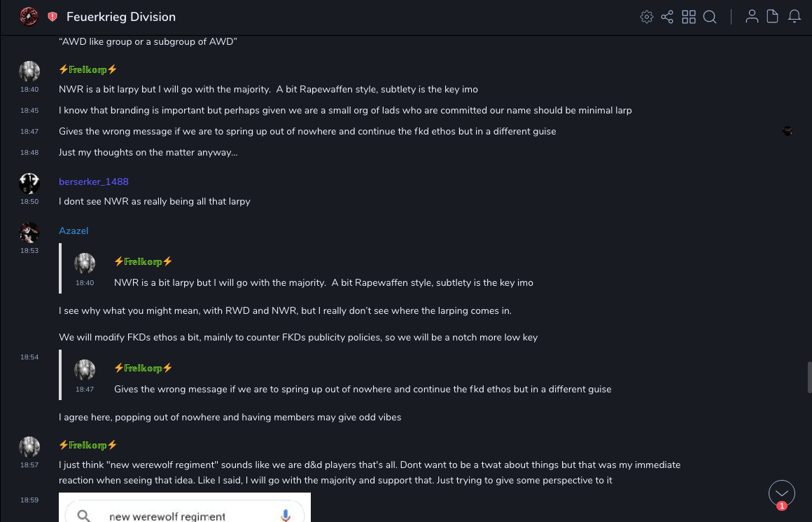Click the Azazel username
812x522 pixels.
(x=73, y=231)
